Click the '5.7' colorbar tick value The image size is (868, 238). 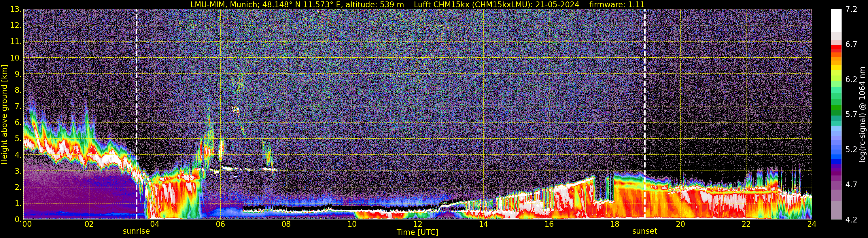[851, 114]
